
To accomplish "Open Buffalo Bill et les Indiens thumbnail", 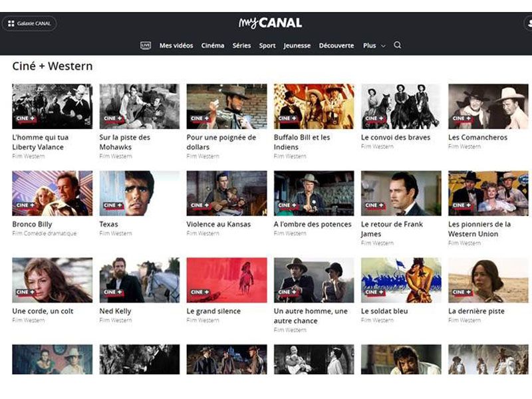I will [x=314, y=106].
